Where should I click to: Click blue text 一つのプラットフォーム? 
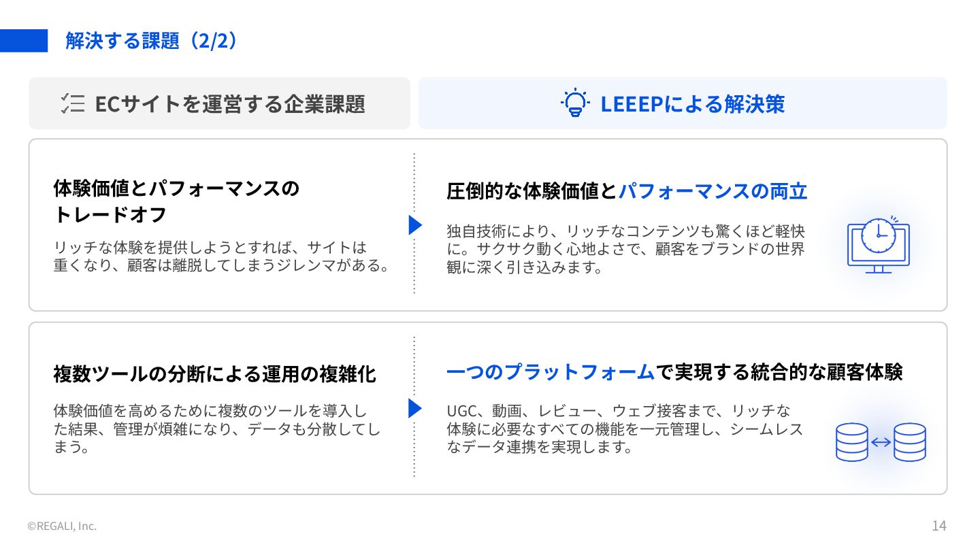click(x=550, y=372)
